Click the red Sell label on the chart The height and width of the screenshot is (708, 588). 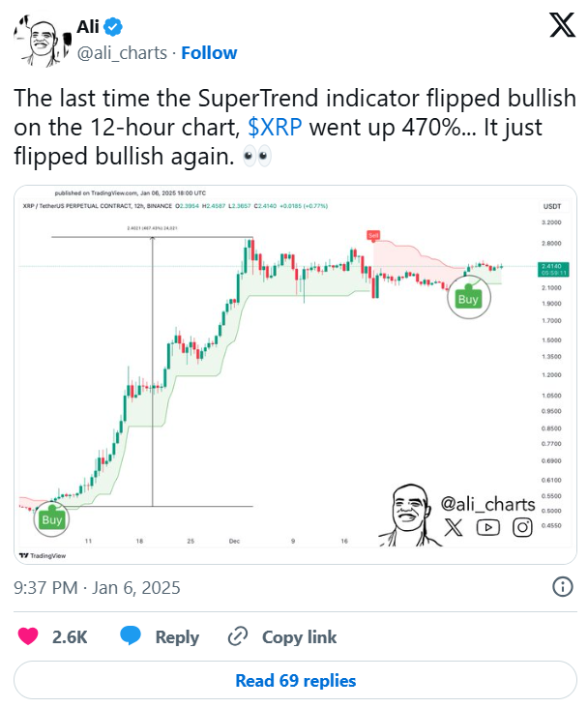pos(372,235)
